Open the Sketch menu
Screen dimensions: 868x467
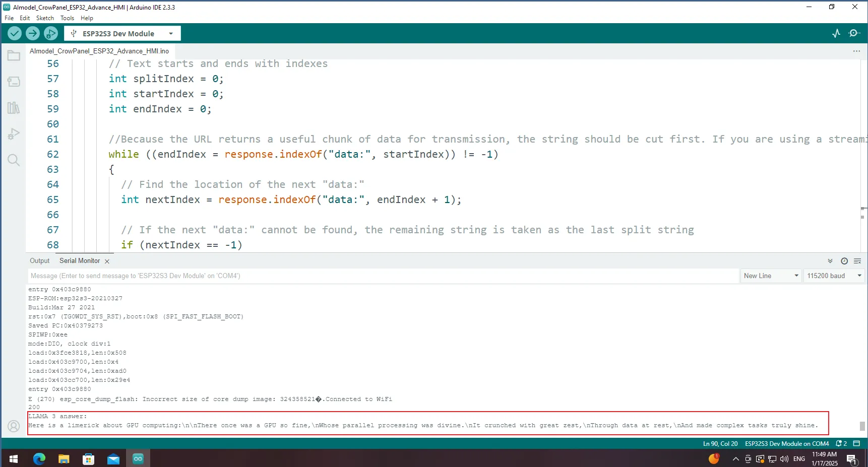tap(45, 18)
